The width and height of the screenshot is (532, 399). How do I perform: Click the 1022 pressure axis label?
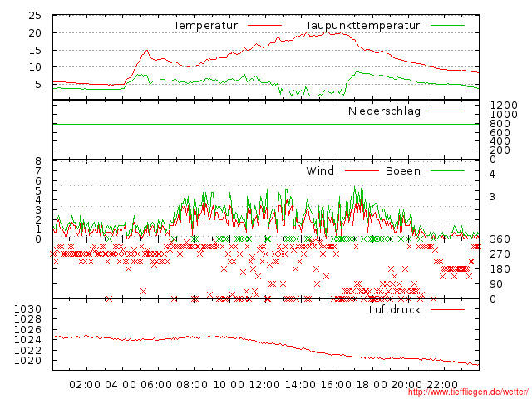[x=27, y=350]
